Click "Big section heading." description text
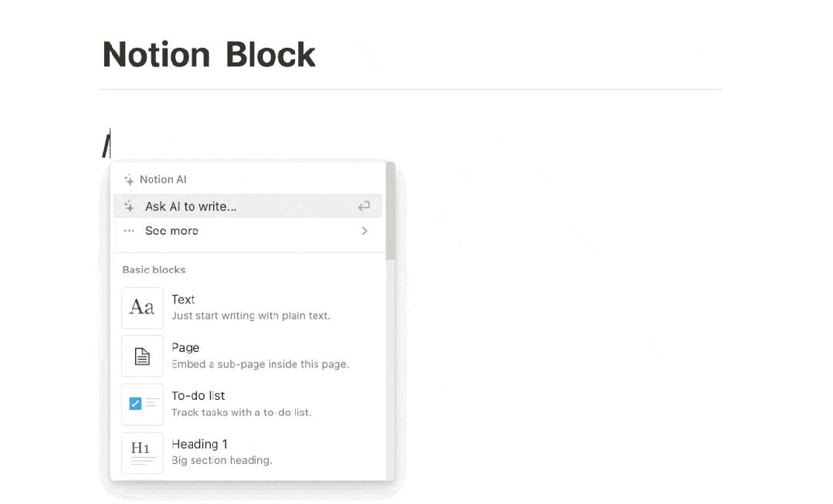This screenshot has height=504, width=833. pyautogui.click(x=222, y=461)
